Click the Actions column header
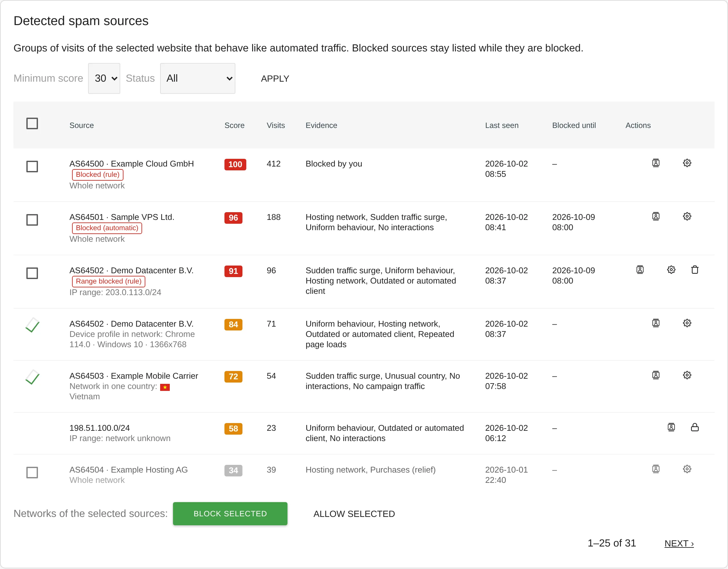This screenshot has height=569, width=728. [x=638, y=125]
